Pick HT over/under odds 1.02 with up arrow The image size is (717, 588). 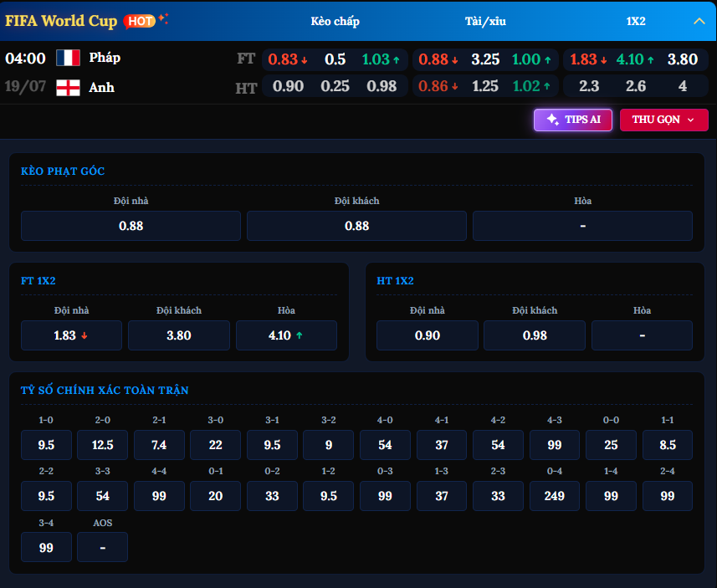coord(531,86)
